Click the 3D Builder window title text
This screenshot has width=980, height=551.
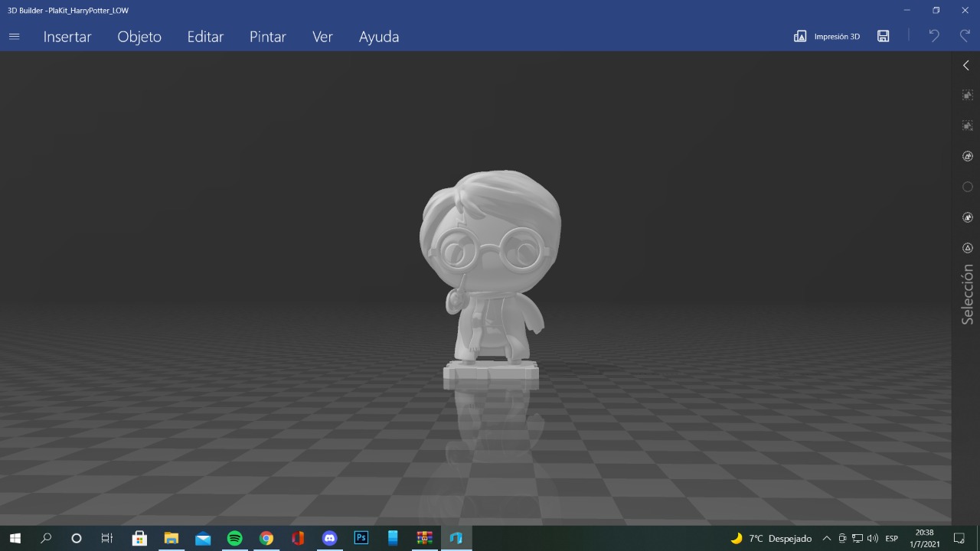click(68, 10)
